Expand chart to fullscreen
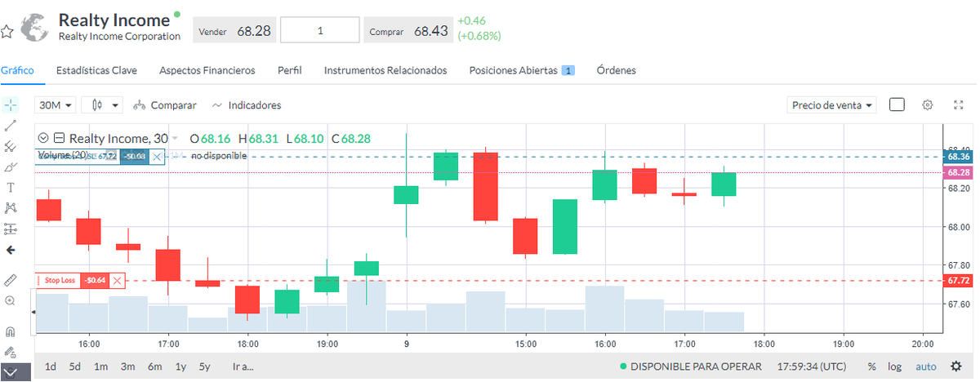980x382 pixels. point(959,105)
